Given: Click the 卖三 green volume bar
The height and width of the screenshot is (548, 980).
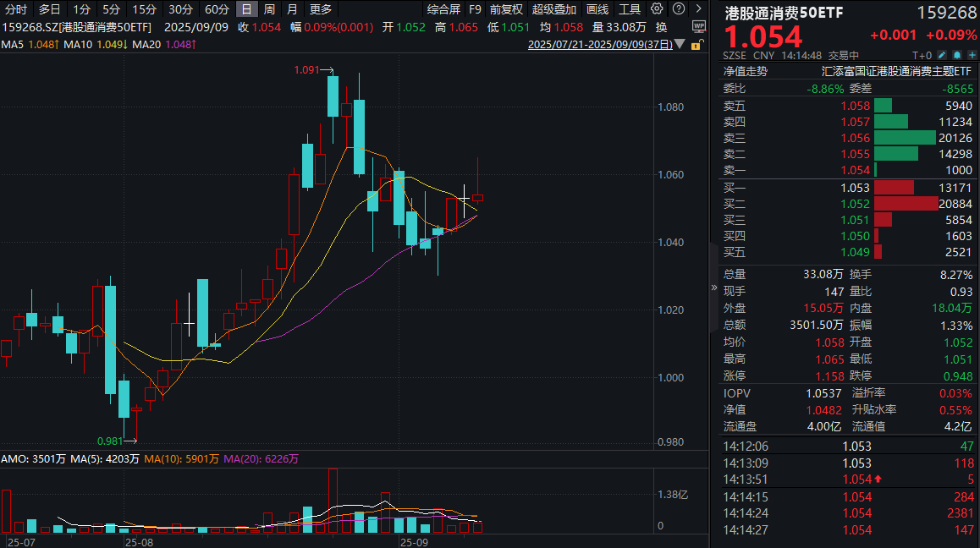Looking at the screenshot, I should (x=905, y=138).
